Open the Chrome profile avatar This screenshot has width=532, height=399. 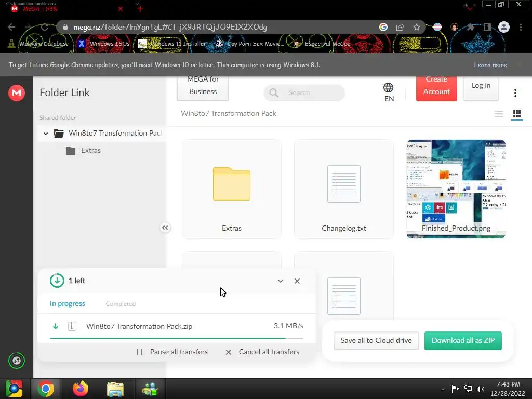click(x=504, y=27)
